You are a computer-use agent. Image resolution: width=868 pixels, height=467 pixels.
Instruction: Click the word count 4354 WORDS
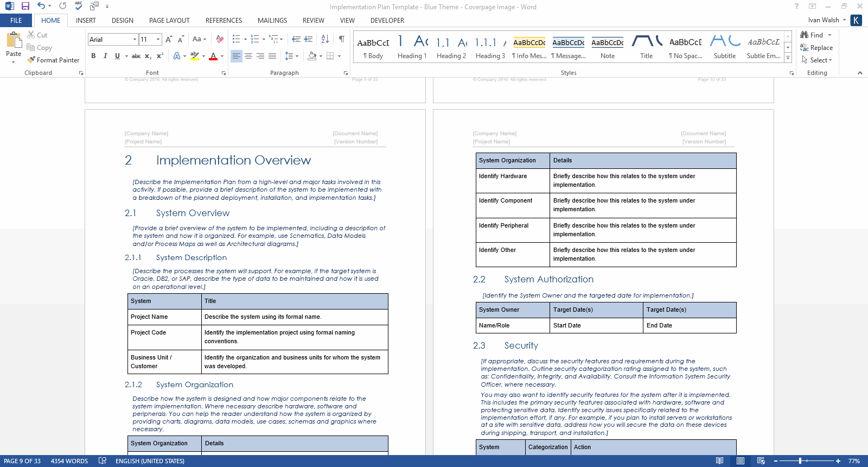pyautogui.click(x=69, y=461)
